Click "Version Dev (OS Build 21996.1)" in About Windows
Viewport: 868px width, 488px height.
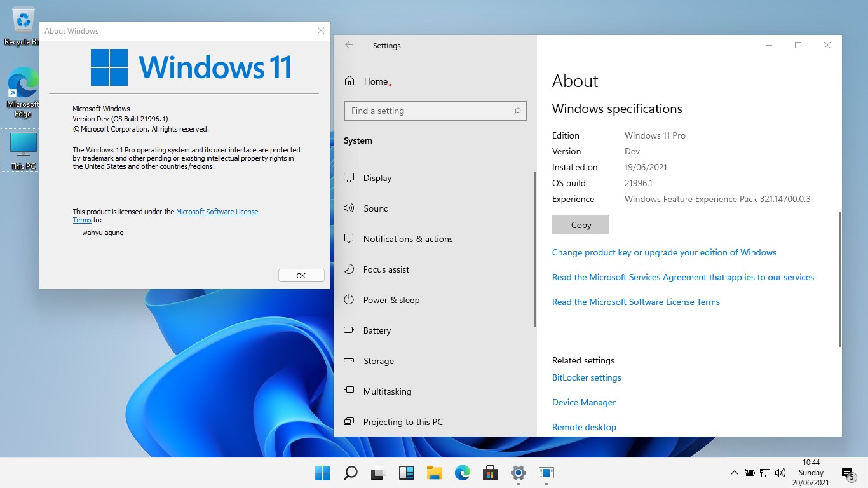(x=120, y=119)
